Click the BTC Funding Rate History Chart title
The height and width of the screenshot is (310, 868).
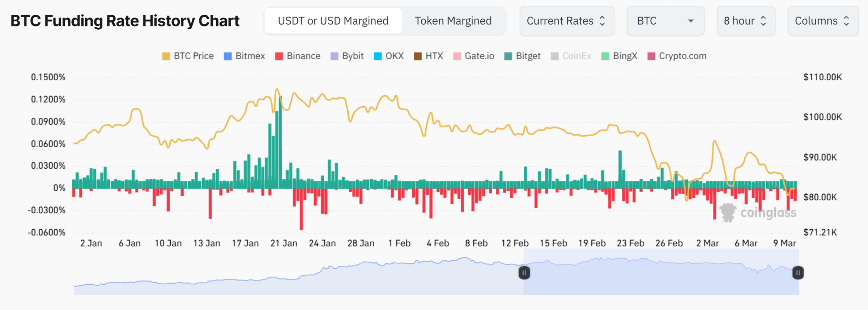(x=125, y=21)
